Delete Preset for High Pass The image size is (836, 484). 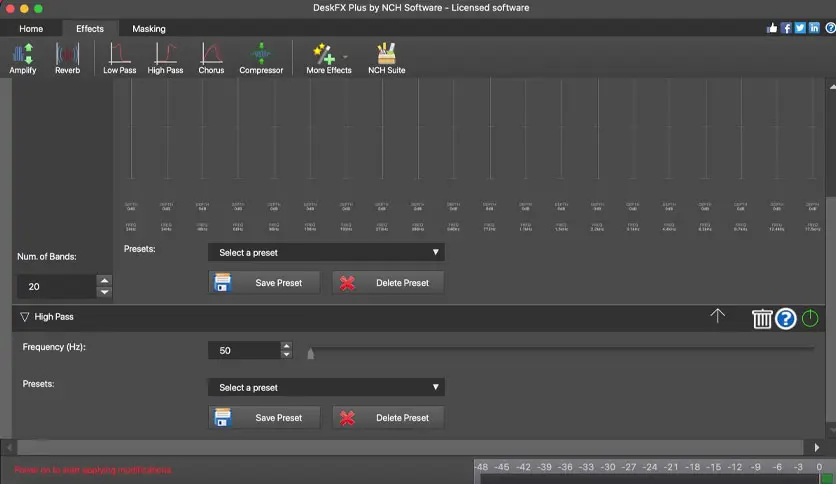tap(388, 417)
